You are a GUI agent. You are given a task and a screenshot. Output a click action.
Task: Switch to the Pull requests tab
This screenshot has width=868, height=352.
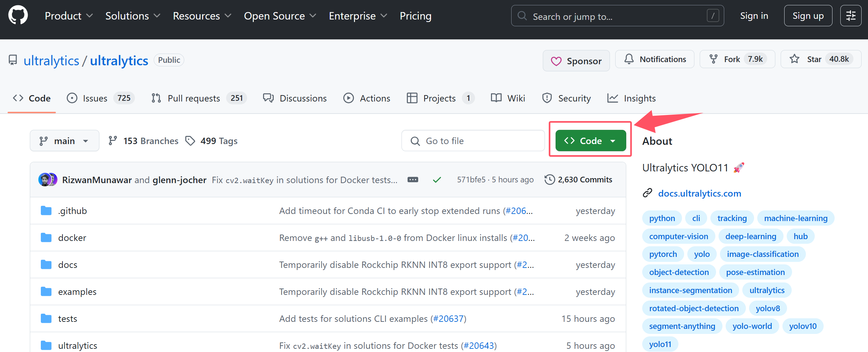(199, 98)
